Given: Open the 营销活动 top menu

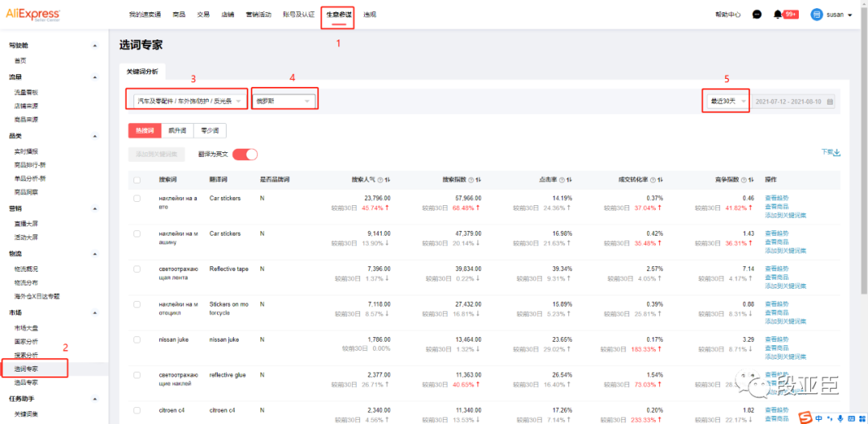Looking at the screenshot, I should coord(259,15).
